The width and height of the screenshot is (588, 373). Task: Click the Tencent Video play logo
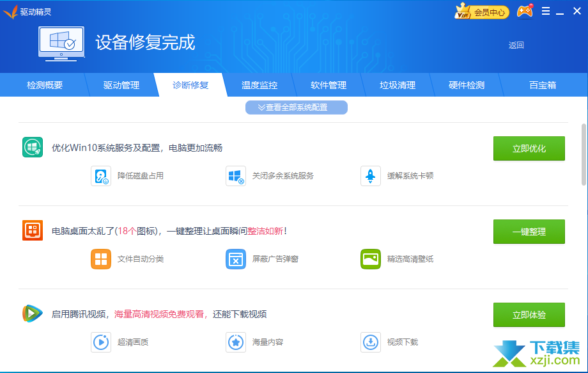[x=33, y=313]
